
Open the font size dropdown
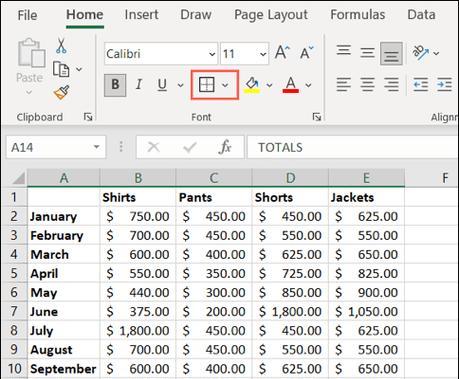pyautogui.click(x=263, y=54)
